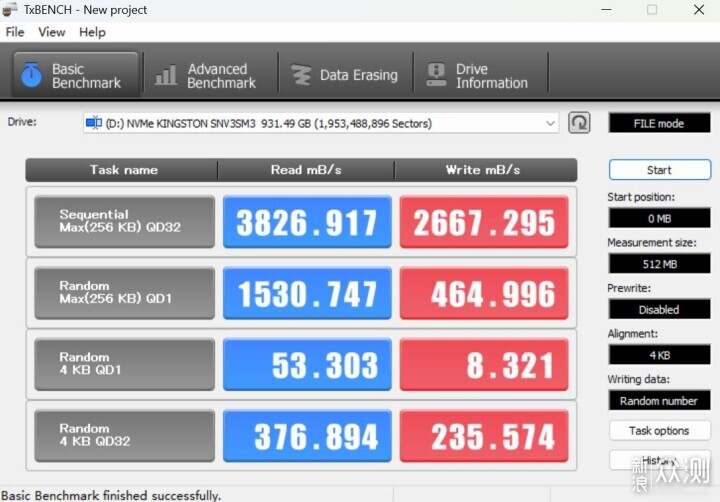Click the Data Erasing icon
720x502 pixels.
coord(301,74)
